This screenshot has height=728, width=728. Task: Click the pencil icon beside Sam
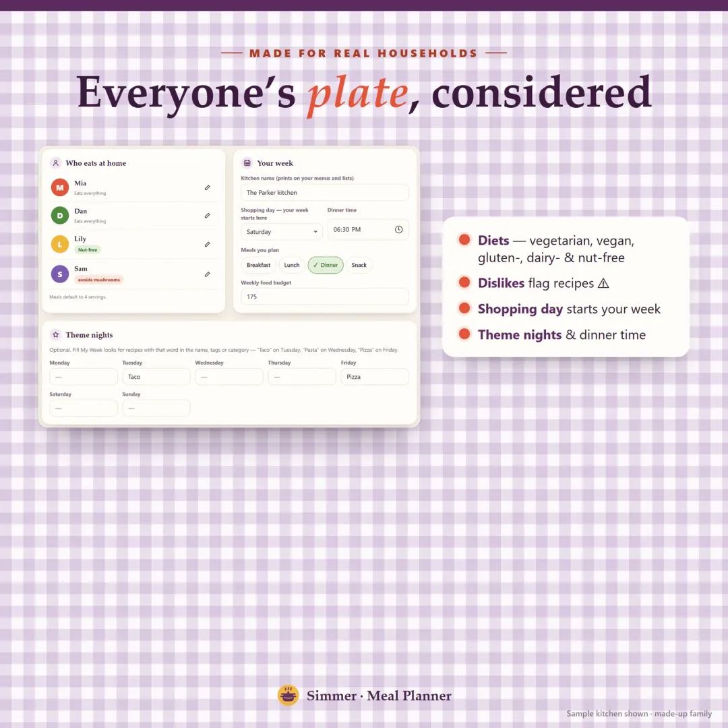click(x=207, y=274)
